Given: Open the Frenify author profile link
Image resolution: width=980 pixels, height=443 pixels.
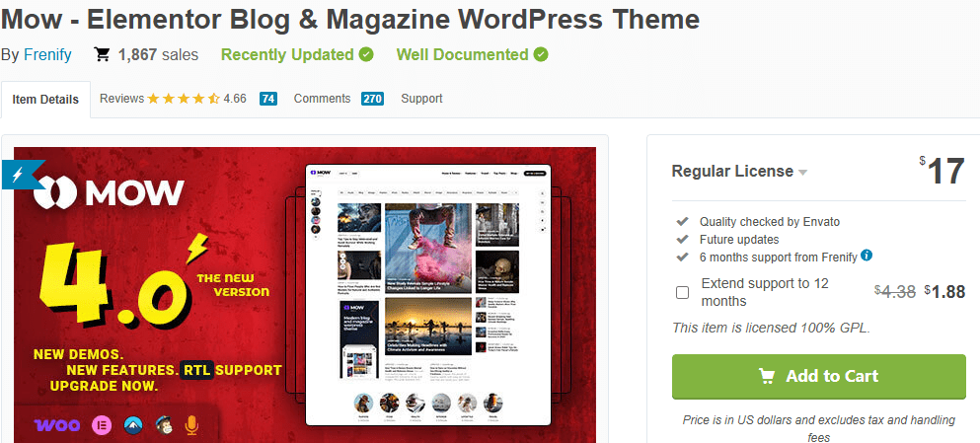Looking at the screenshot, I should point(47,55).
